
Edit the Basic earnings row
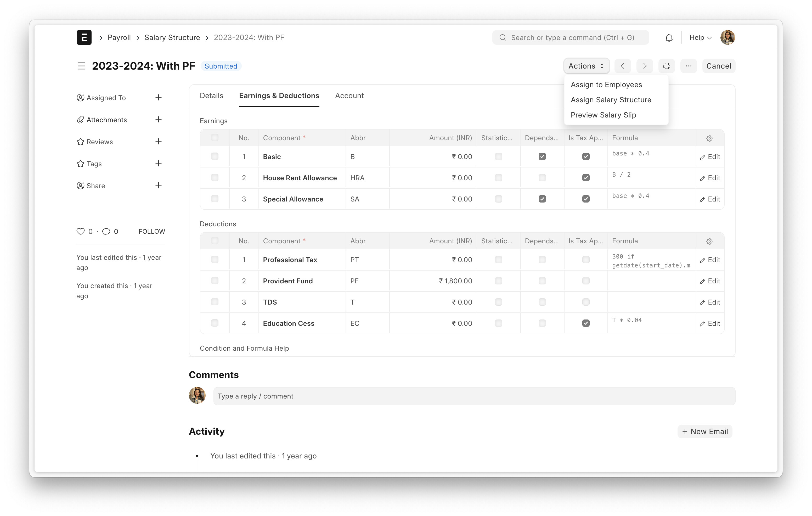tap(710, 157)
